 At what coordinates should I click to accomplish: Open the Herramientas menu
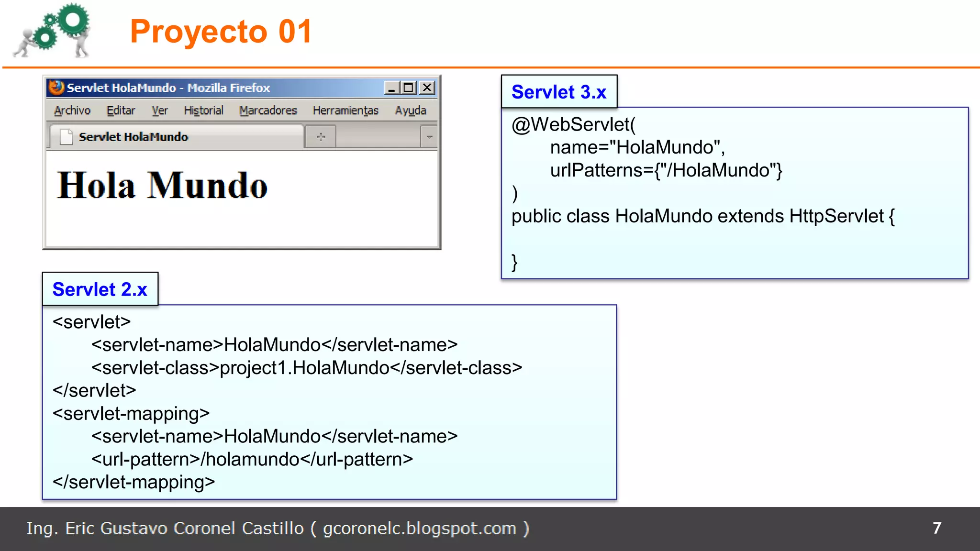point(345,110)
